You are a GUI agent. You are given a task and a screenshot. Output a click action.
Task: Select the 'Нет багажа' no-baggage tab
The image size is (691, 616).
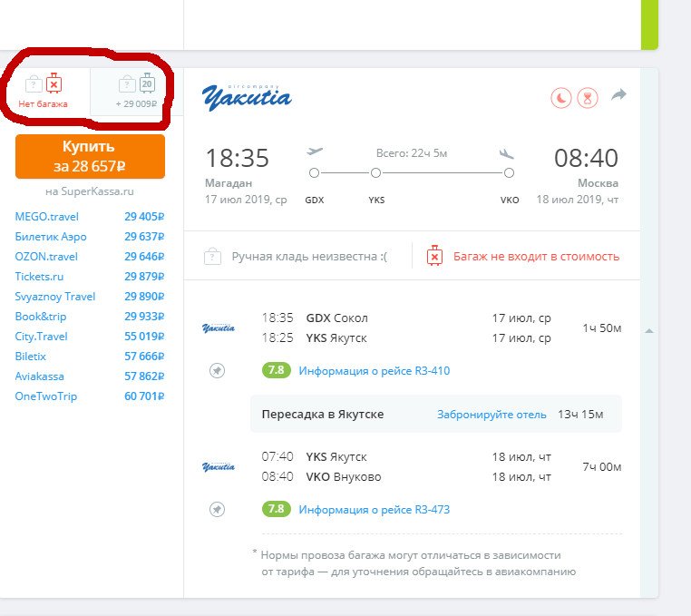(x=44, y=92)
